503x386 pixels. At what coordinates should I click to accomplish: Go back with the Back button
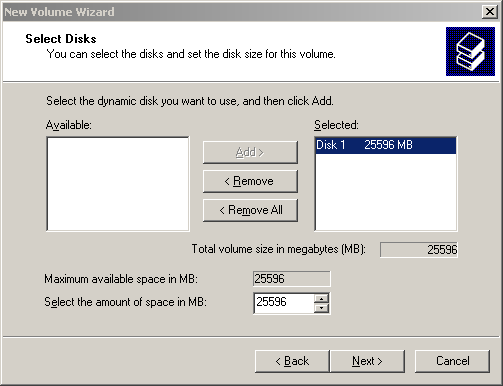coord(292,361)
